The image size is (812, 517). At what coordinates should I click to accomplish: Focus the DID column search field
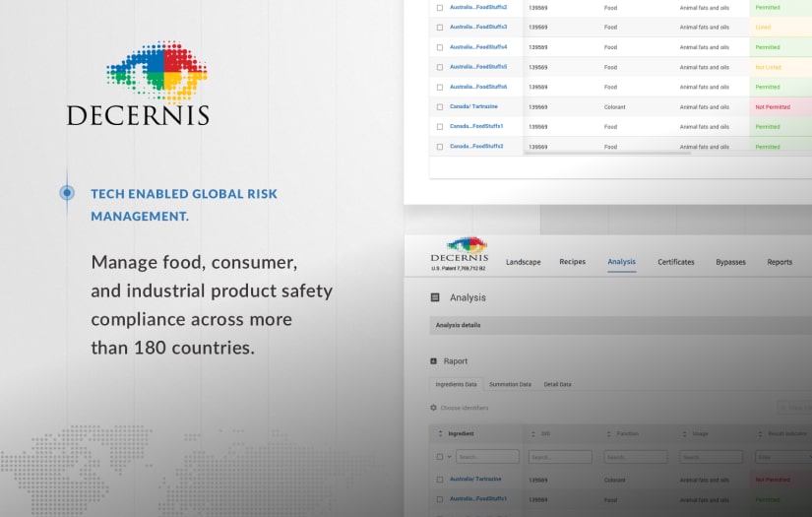pyautogui.click(x=560, y=457)
